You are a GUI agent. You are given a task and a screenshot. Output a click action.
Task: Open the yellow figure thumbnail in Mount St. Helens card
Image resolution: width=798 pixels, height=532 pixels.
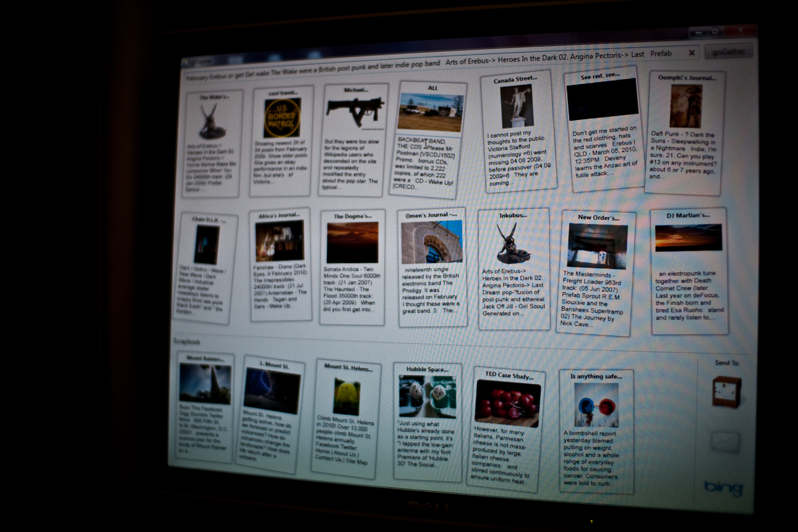tap(347, 396)
